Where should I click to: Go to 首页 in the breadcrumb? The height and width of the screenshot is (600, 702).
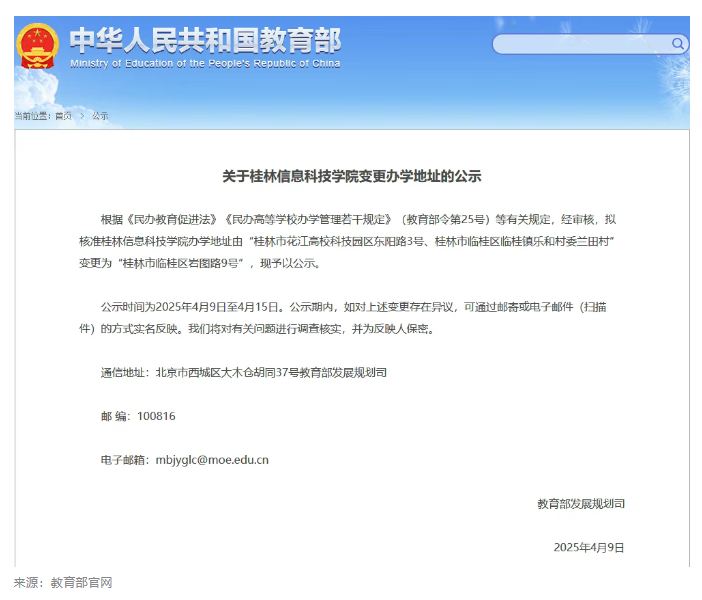[x=63, y=116]
